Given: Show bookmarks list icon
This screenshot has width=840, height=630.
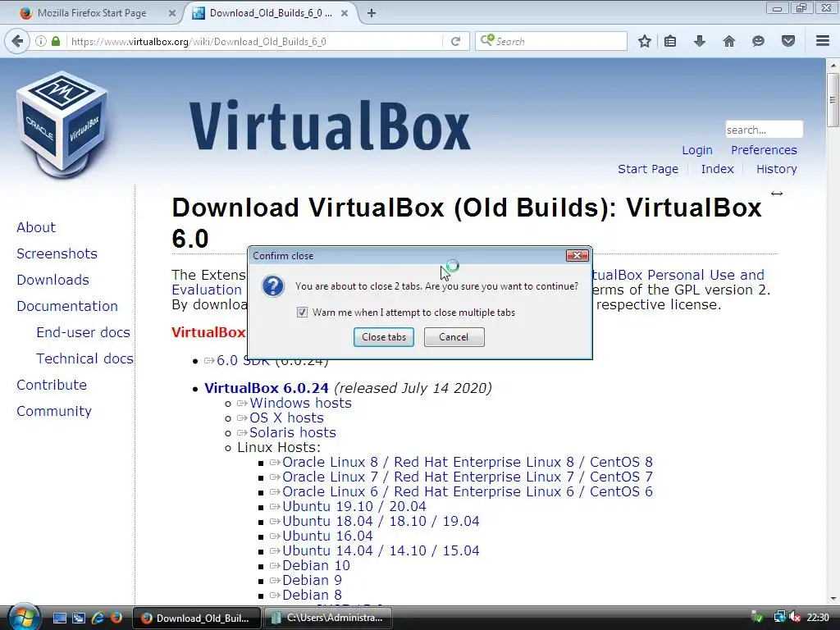Looking at the screenshot, I should pyautogui.click(x=670, y=41).
